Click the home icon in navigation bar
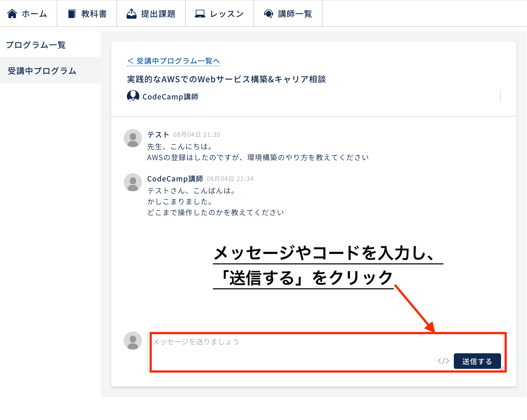This screenshot has width=527, height=420. click(12, 13)
